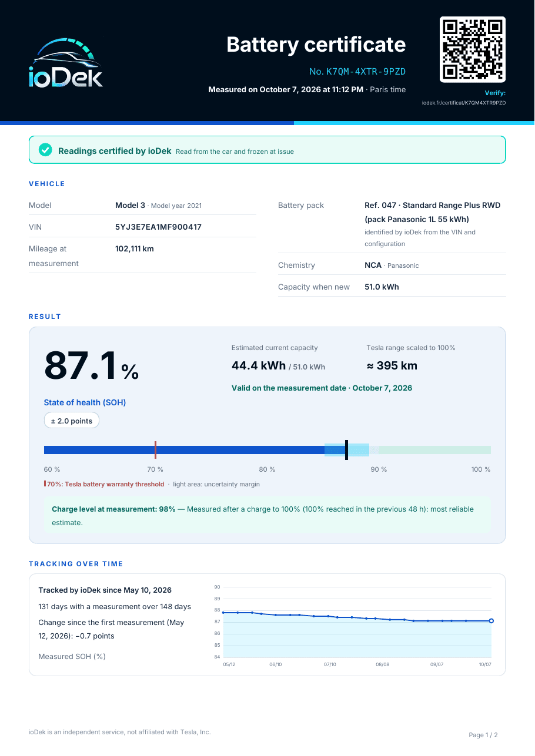Click the 'VEHICLE' section heading
The image size is (535, 756).
(47, 184)
